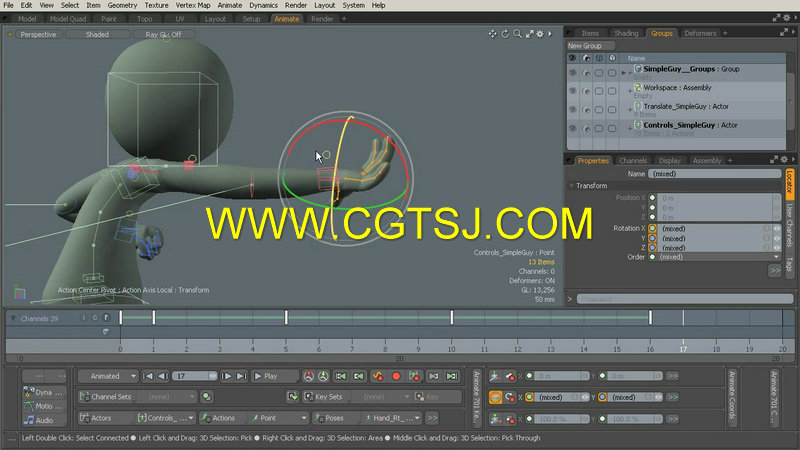Open viewport settings gear
Viewport: 800px width, 450px height.
[540, 34]
